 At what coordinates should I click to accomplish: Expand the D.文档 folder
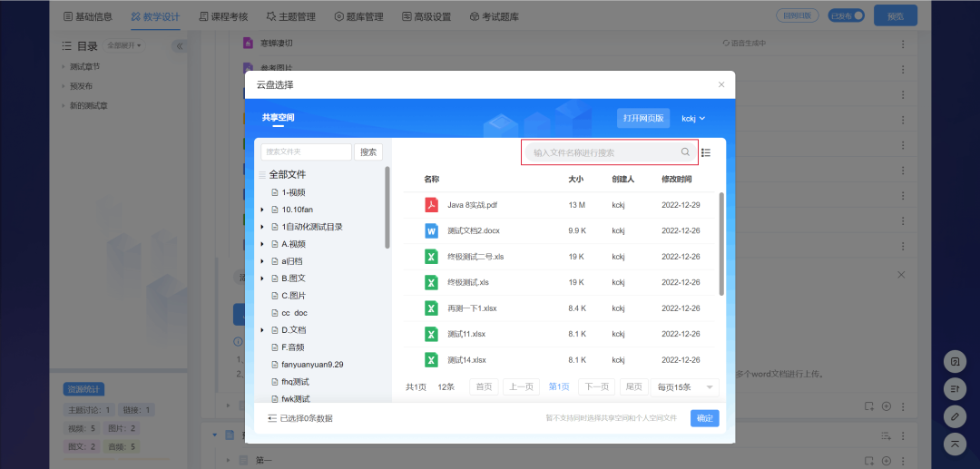click(262, 329)
